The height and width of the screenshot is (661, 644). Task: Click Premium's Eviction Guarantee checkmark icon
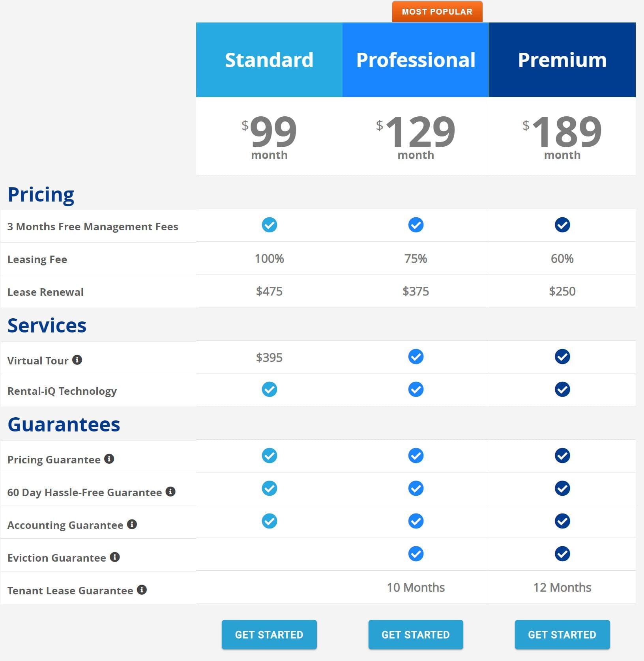pos(562,554)
